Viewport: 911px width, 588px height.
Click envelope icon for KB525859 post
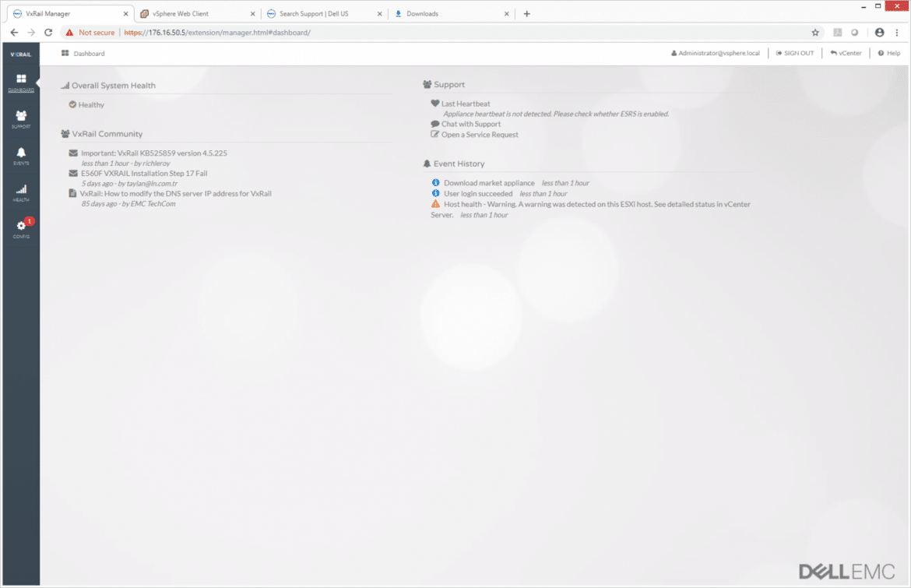[x=73, y=153]
